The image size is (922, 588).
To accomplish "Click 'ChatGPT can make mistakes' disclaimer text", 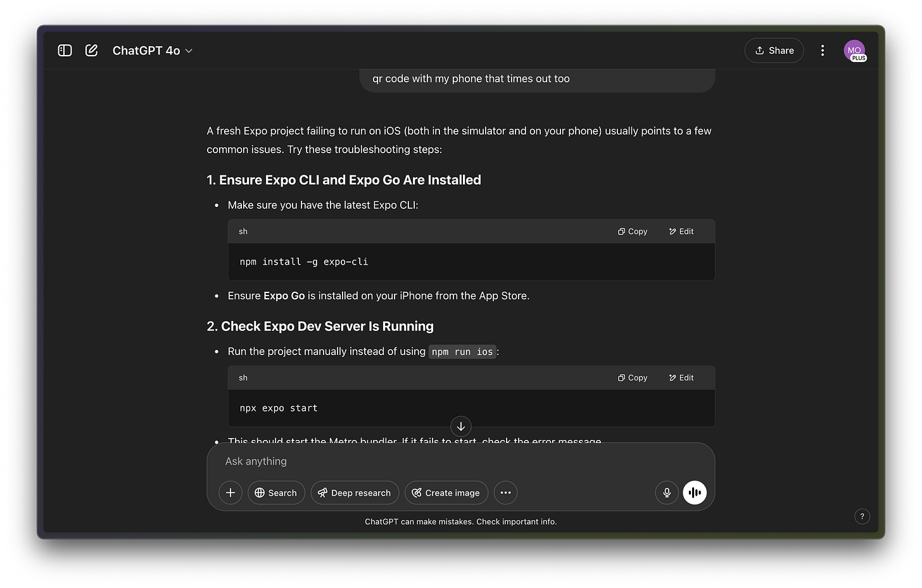I will [x=461, y=522].
